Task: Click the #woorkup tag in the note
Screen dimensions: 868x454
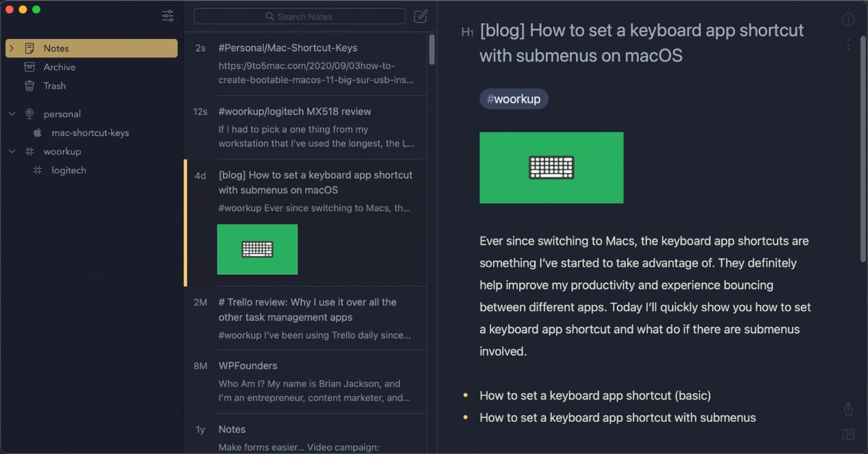Action: 514,98
